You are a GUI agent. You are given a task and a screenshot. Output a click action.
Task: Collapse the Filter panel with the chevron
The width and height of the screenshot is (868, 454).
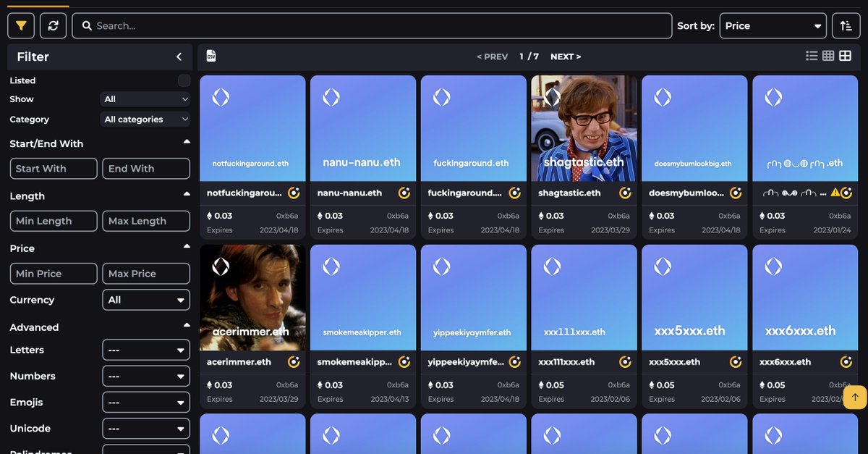179,56
